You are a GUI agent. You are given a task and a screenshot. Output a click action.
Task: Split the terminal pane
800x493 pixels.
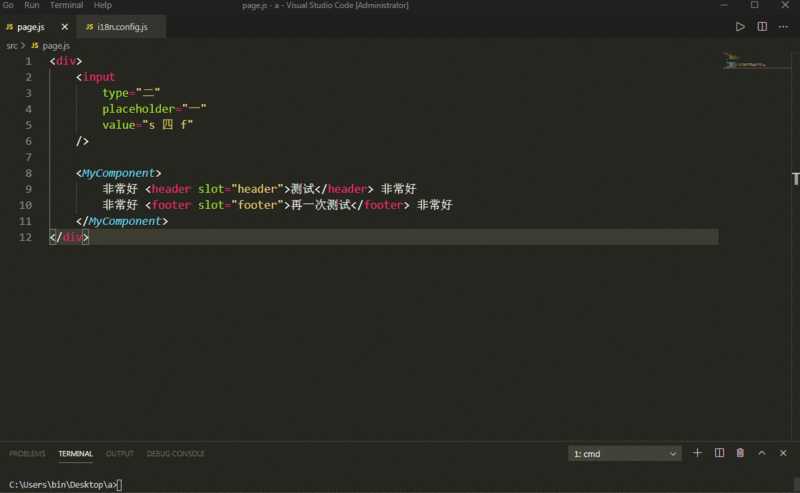pos(719,453)
